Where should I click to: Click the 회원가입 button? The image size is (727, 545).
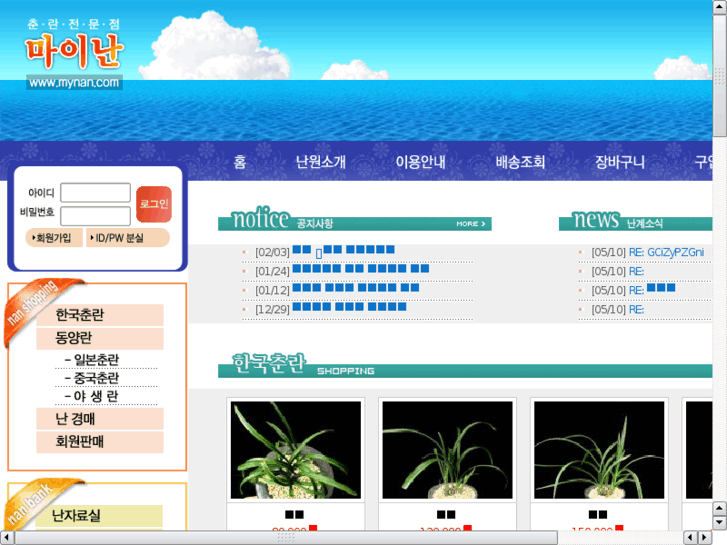coord(54,238)
